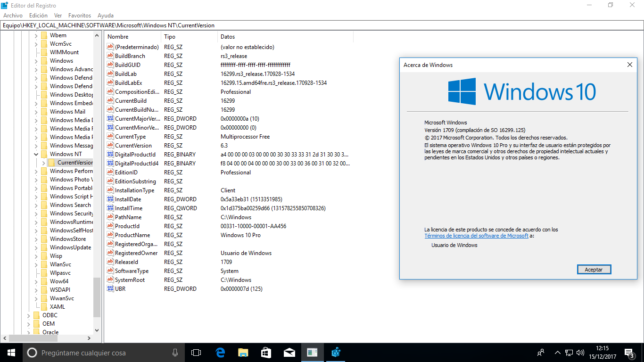This screenshot has height=362, width=644.
Task: Open the Ayuda menu
Action: 105,16
